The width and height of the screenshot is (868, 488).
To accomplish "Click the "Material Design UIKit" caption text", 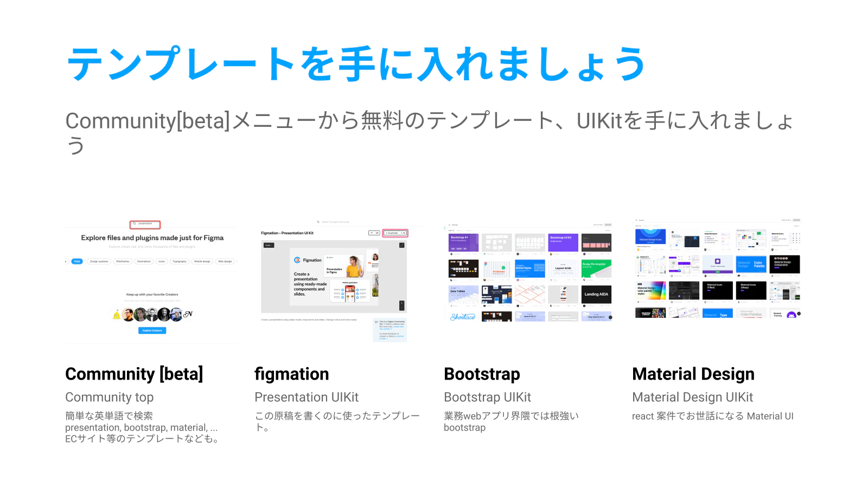I will click(x=692, y=397).
